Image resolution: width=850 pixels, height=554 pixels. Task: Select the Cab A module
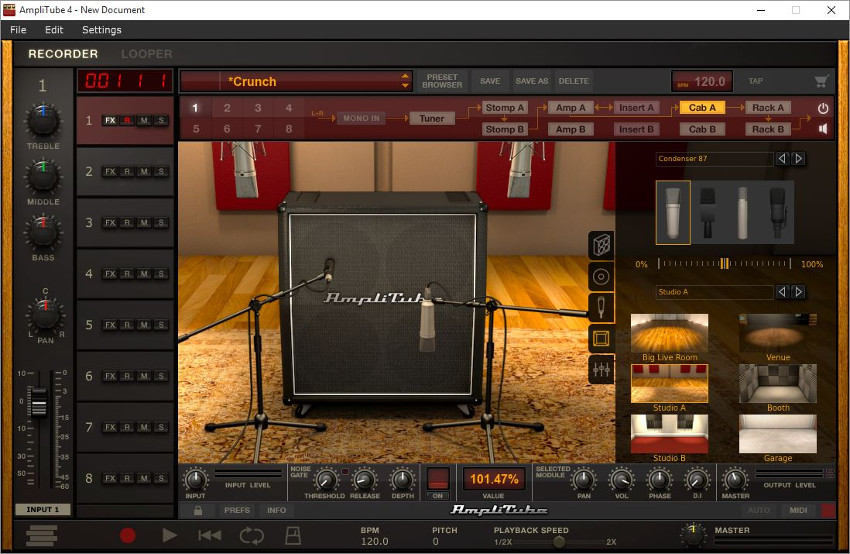click(702, 108)
